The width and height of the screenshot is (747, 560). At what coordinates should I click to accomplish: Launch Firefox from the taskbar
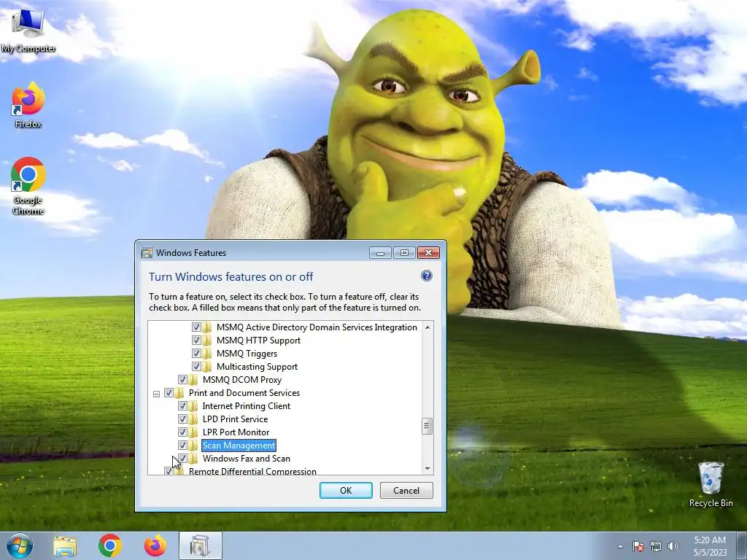click(x=155, y=545)
